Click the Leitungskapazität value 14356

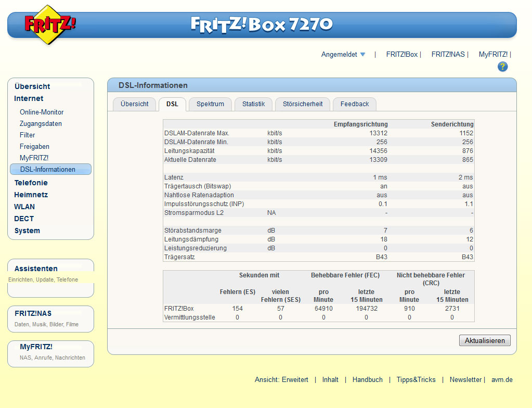(x=378, y=151)
